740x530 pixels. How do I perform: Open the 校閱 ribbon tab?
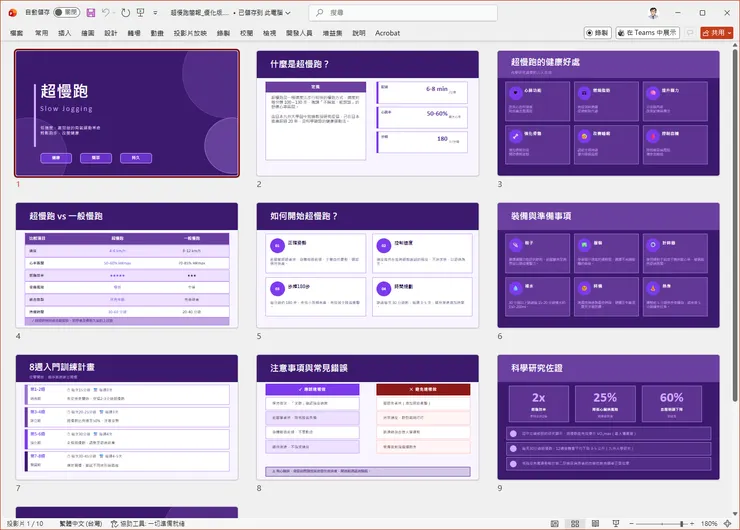point(246,33)
